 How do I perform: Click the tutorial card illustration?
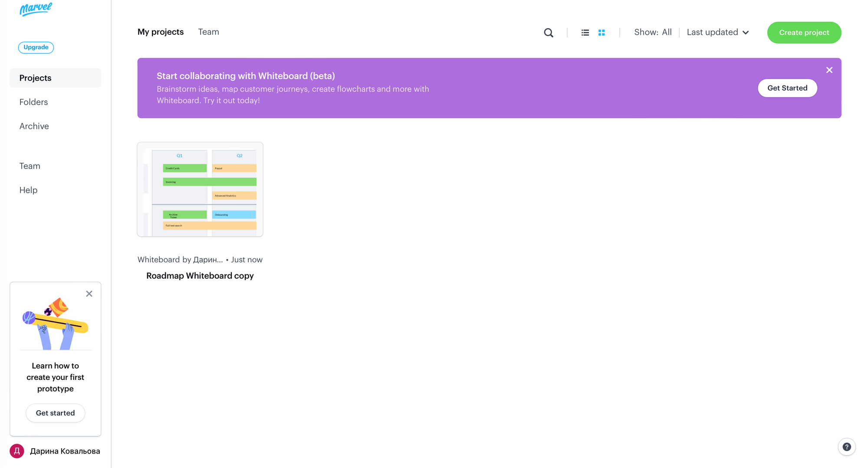[x=55, y=323]
